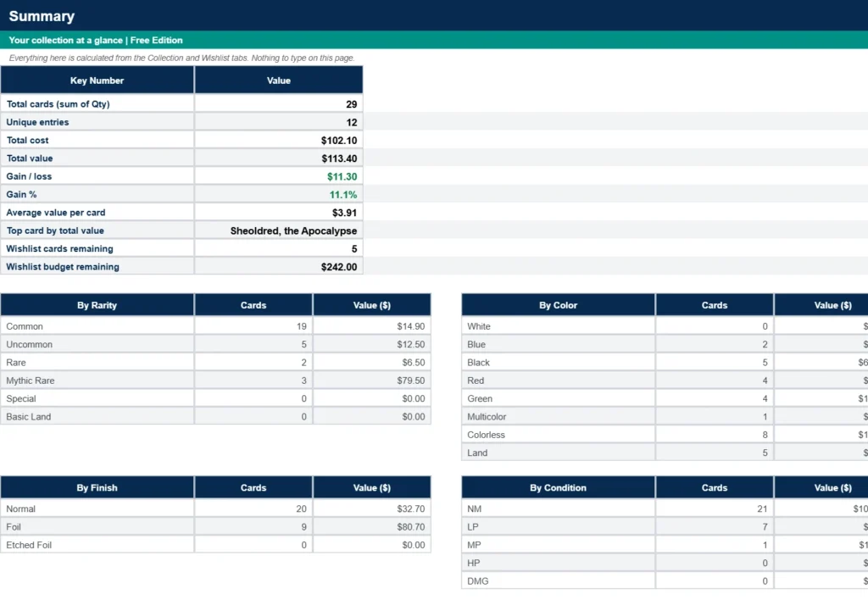
Task: Select the Rare value $6.50
Action: (372, 363)
